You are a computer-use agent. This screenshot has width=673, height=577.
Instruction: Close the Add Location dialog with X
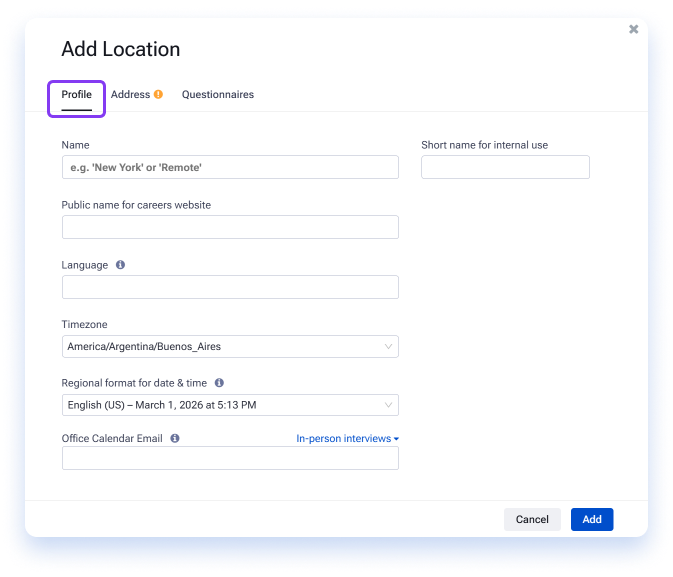(634, 29)
